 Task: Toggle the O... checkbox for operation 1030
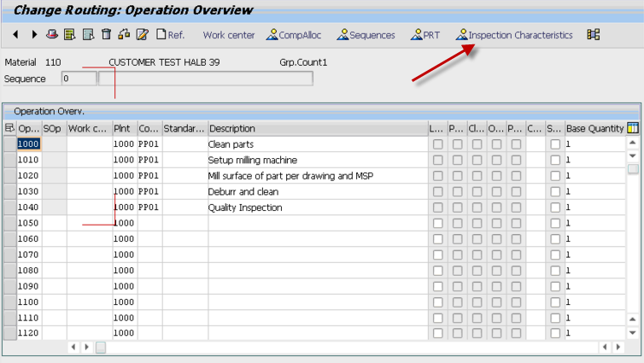[x=496, y=191]
